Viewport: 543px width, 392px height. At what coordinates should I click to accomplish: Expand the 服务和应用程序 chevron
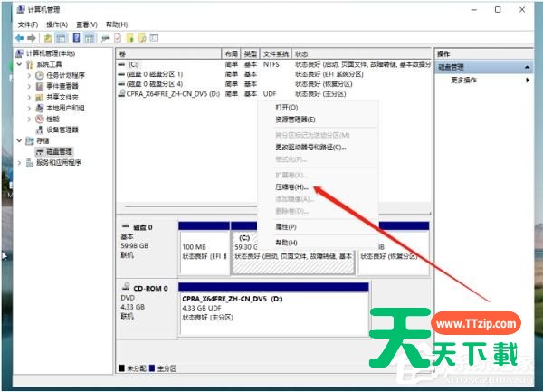pos(19,162)
